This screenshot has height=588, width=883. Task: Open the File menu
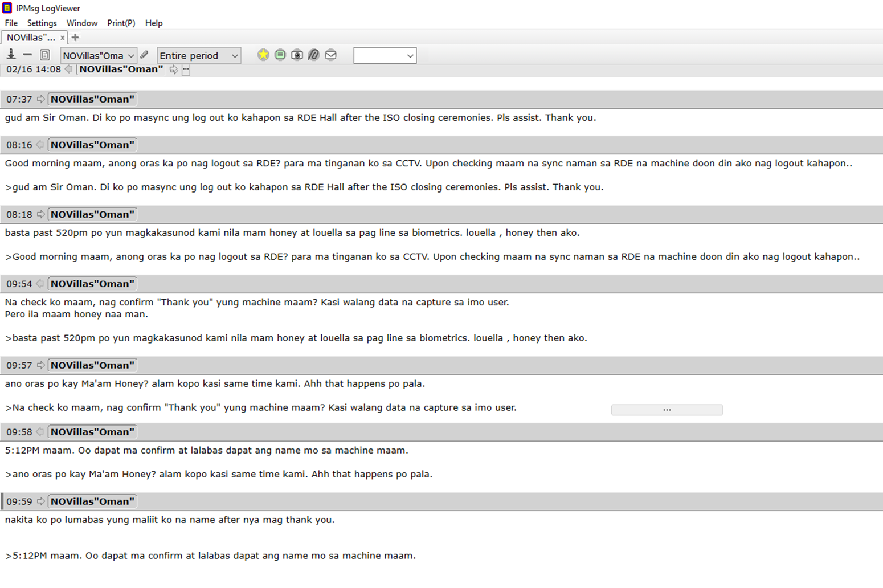(11, 23)
